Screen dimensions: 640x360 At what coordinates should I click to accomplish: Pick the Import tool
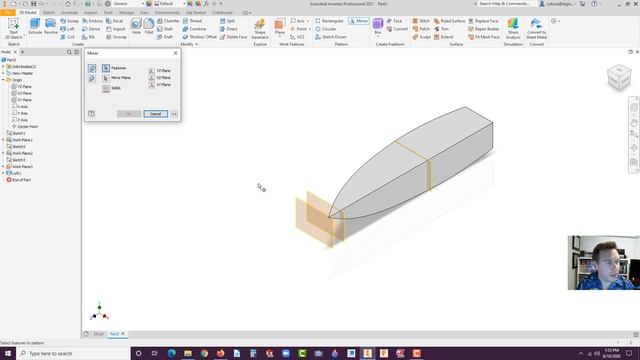[x=116, y=29]
